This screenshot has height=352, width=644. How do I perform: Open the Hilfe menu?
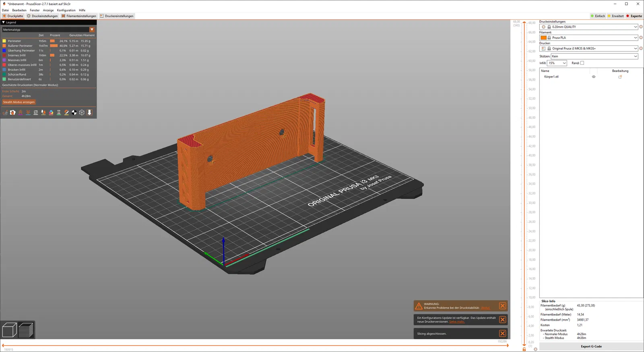[82, 10]
